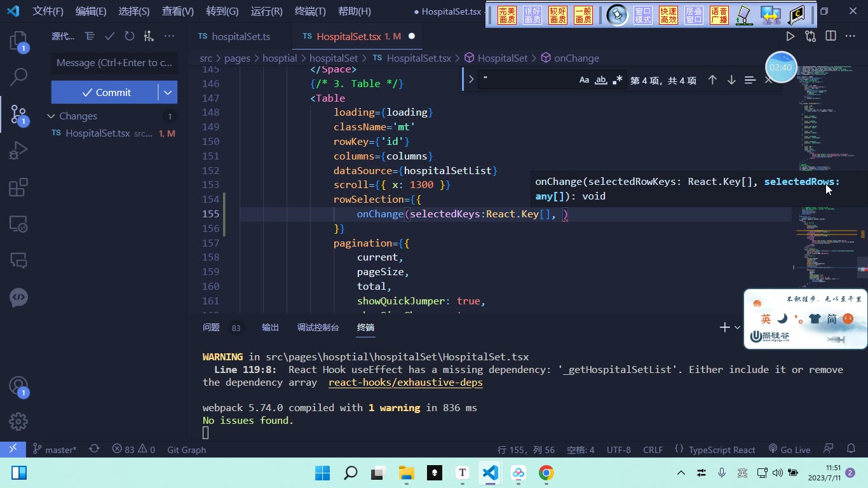Open Chrome from the Windows taskbar

click(546, 473)
